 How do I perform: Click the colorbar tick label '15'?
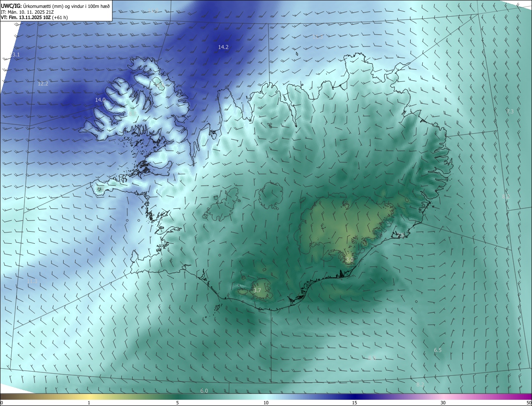point(355,403)
